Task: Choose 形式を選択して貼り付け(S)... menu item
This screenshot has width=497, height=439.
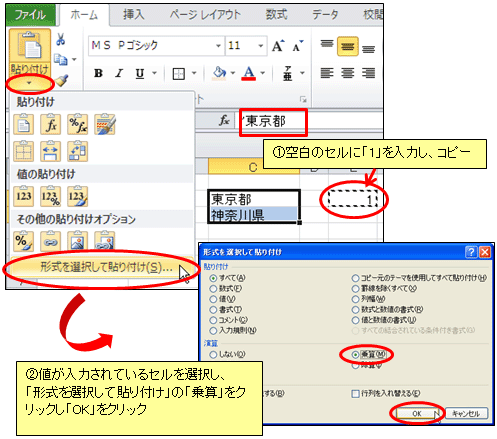Action: (x=102, y=268)
